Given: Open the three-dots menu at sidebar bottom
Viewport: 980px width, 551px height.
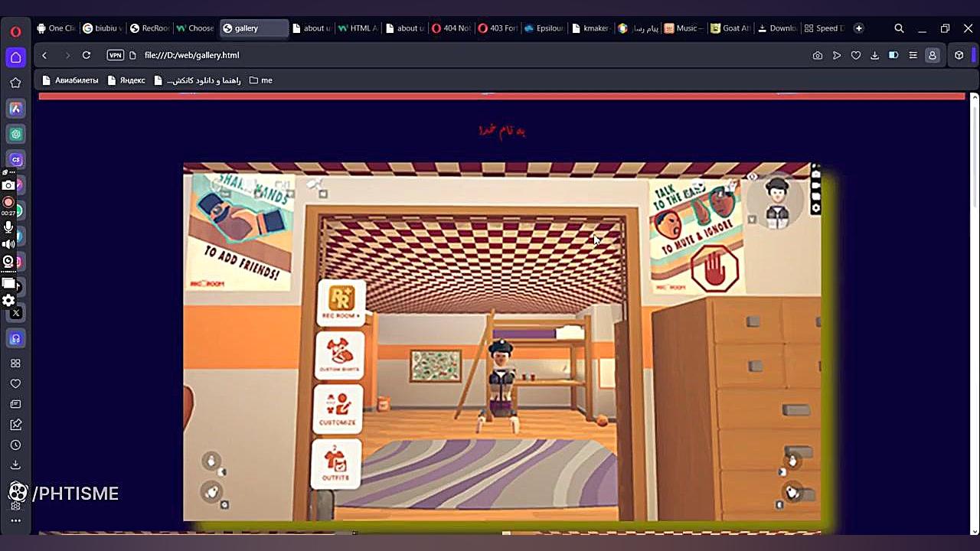Looking at the screenshot, I should click(x=15, y=520).
